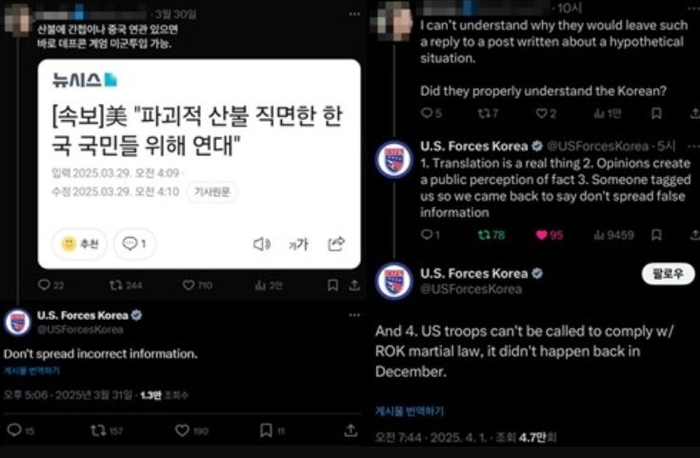Image resolution: width=700 pixels, height=458 pixels.
Task: Like the "Don't spread incorrect information" post
Action: (x=182, y=430)
